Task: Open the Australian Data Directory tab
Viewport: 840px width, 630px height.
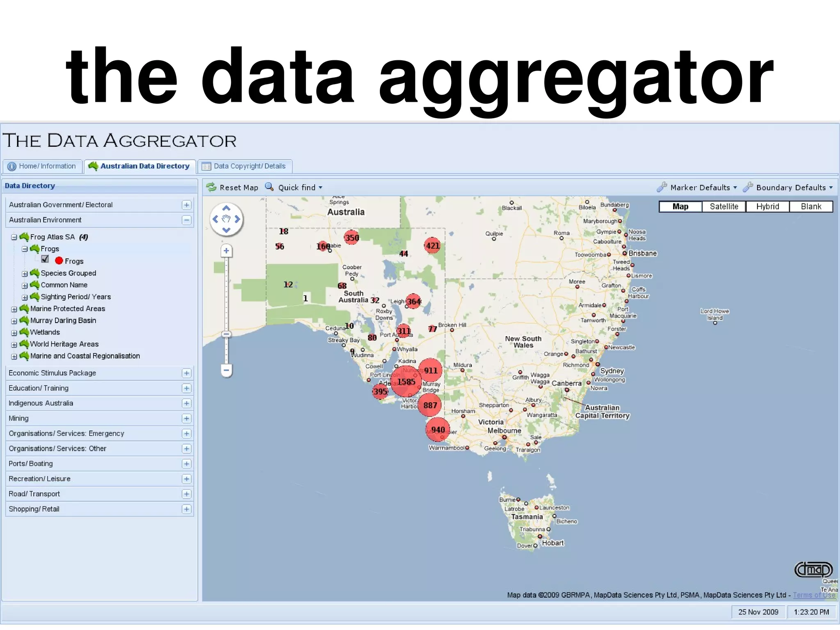Action: 140,166
